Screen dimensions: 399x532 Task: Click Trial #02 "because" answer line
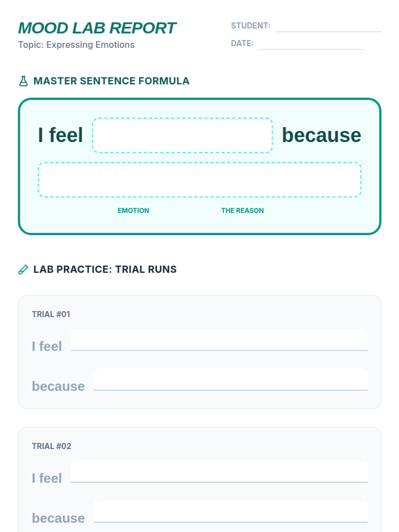pyautogui.click(x=230, y=512)
